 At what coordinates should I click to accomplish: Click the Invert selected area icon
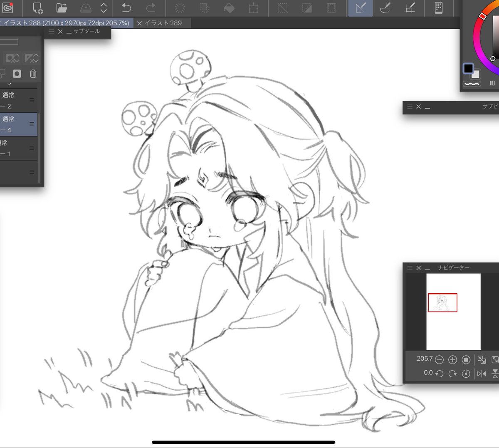pyautogui.click(x=307, y=7)
